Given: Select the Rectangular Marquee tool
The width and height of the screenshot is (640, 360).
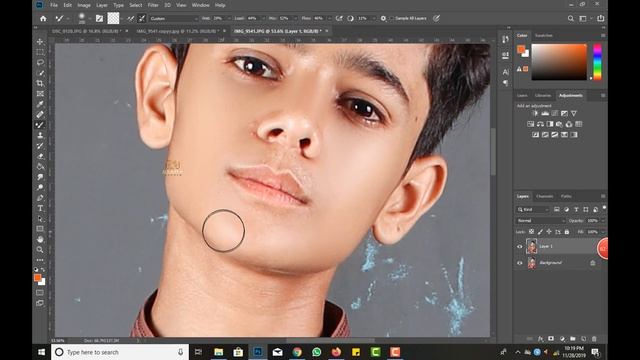Looking at the screenshot, I should coord(40,52).
